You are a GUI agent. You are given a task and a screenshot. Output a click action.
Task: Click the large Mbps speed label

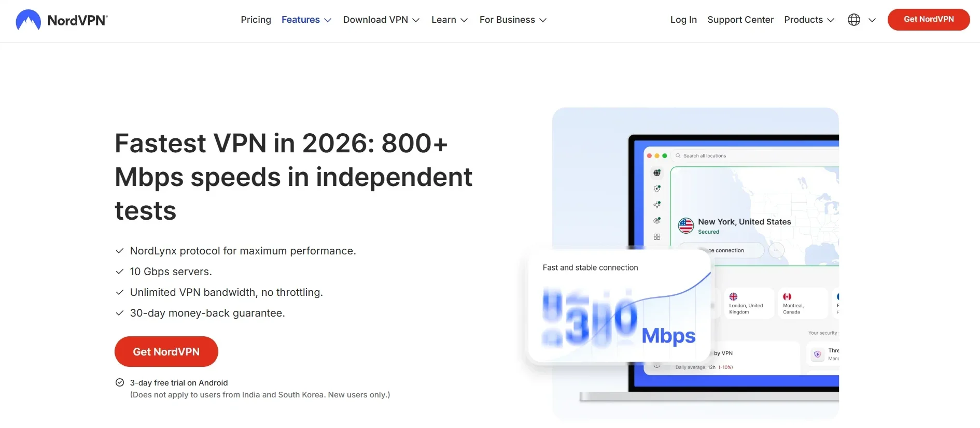668,336
